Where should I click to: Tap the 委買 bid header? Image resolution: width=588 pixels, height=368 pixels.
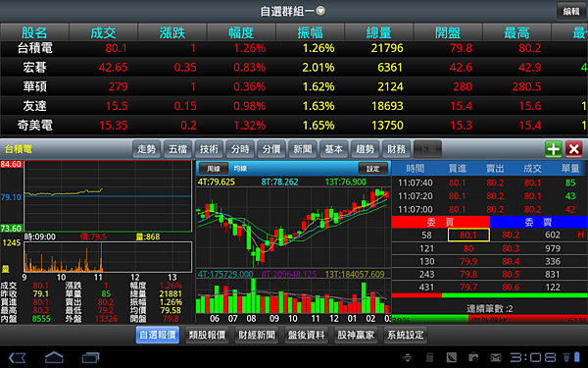pyautogui.click(x=441, y=222)
